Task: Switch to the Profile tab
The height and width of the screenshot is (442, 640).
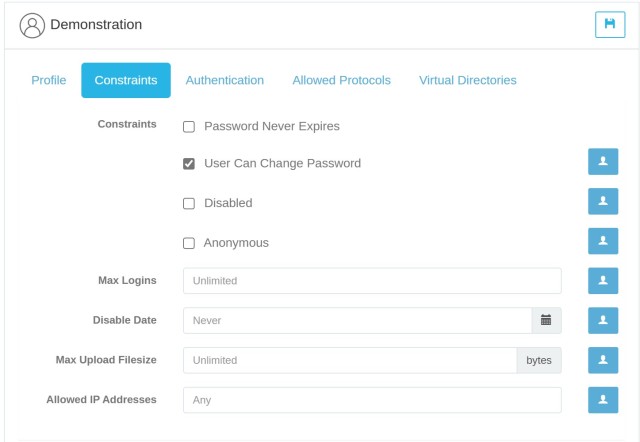Action: [x=49, y=80]
